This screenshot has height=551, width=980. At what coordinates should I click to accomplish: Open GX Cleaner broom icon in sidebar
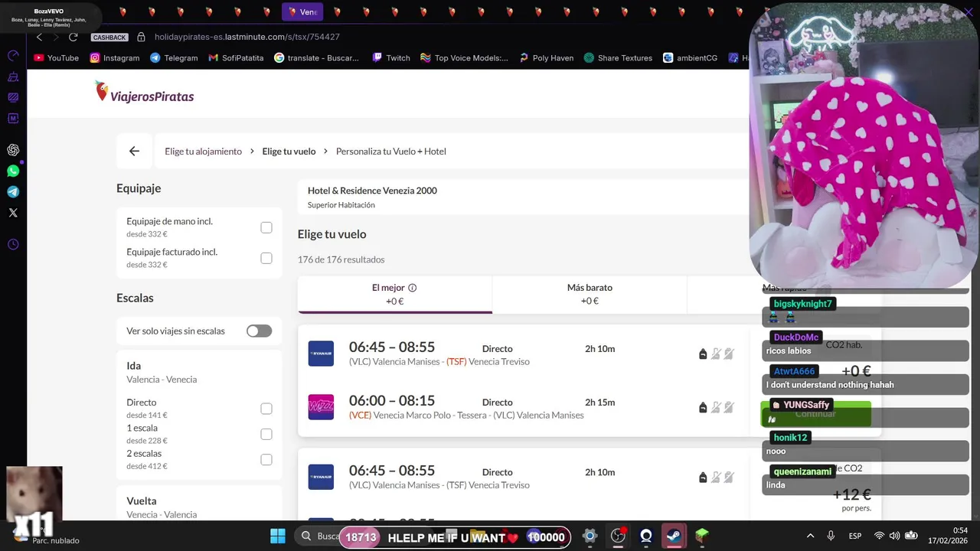(13, 77)
